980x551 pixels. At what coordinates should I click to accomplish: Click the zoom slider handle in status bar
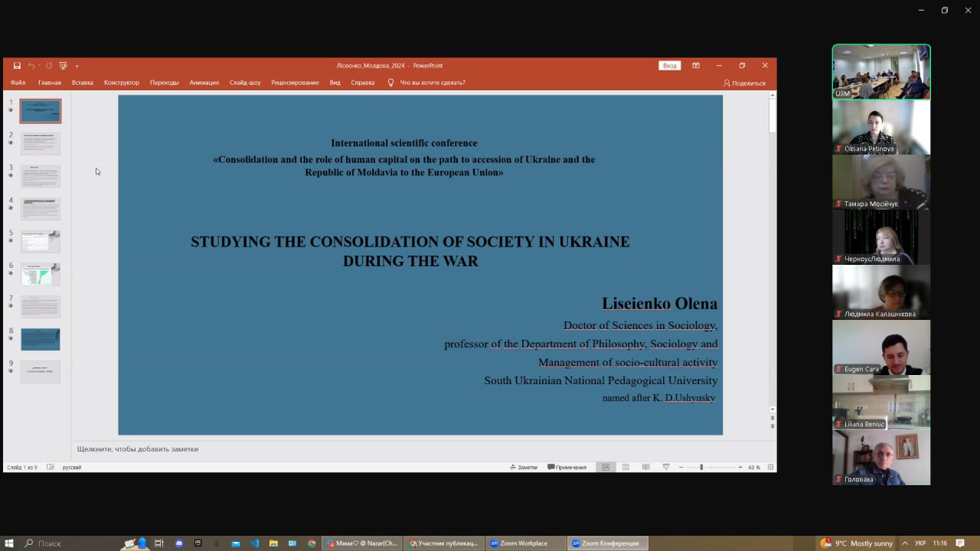click(x=701, y=467)
